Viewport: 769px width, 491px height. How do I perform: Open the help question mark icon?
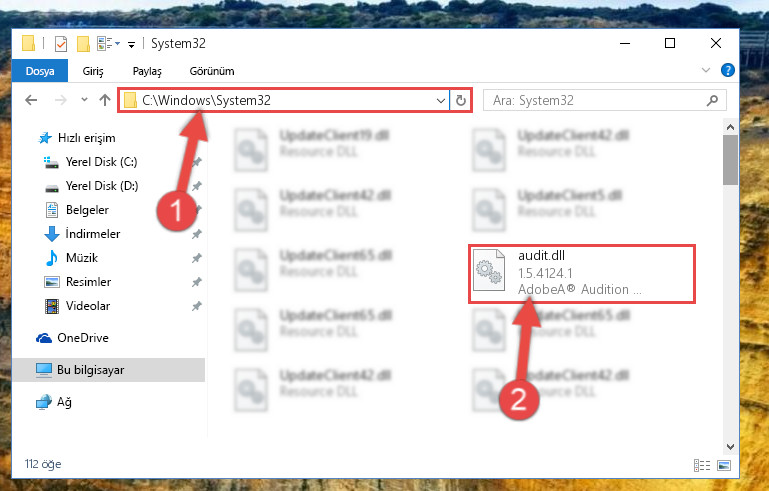[x=728, y=70]
